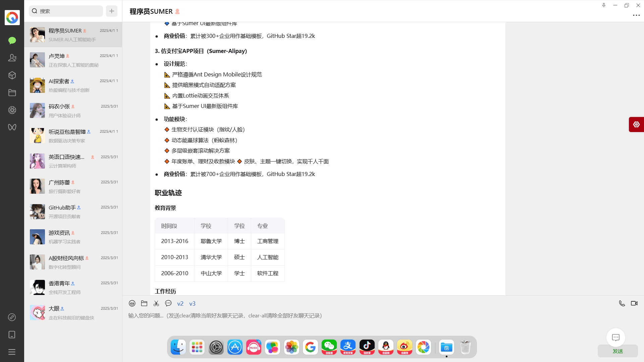This screenshot has height=362, width=644.
Task: Open the WeChat clone in the dock
Action: click(329, 347)
